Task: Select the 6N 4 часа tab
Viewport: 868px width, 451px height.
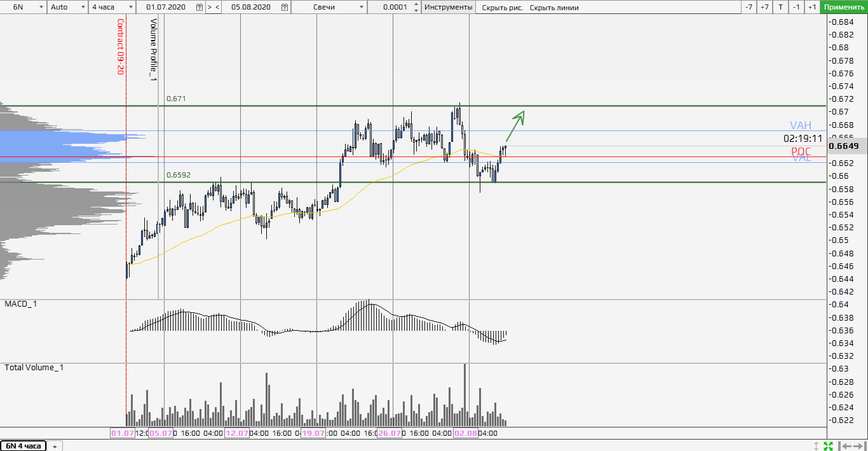Action: coord(24,446)
